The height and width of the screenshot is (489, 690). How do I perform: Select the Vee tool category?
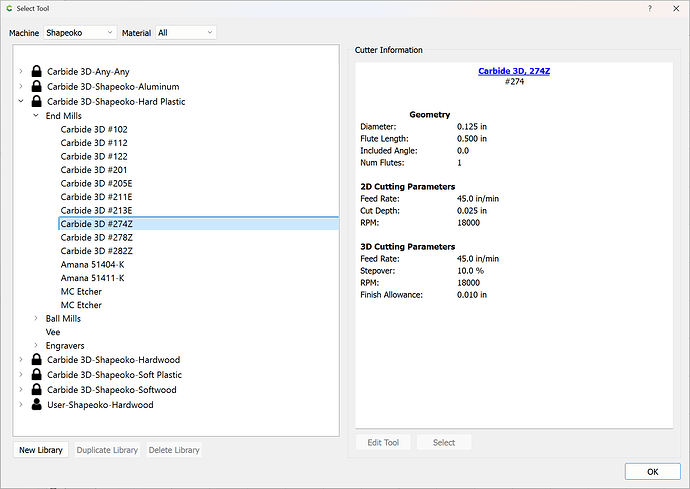(x=53, y=332)
